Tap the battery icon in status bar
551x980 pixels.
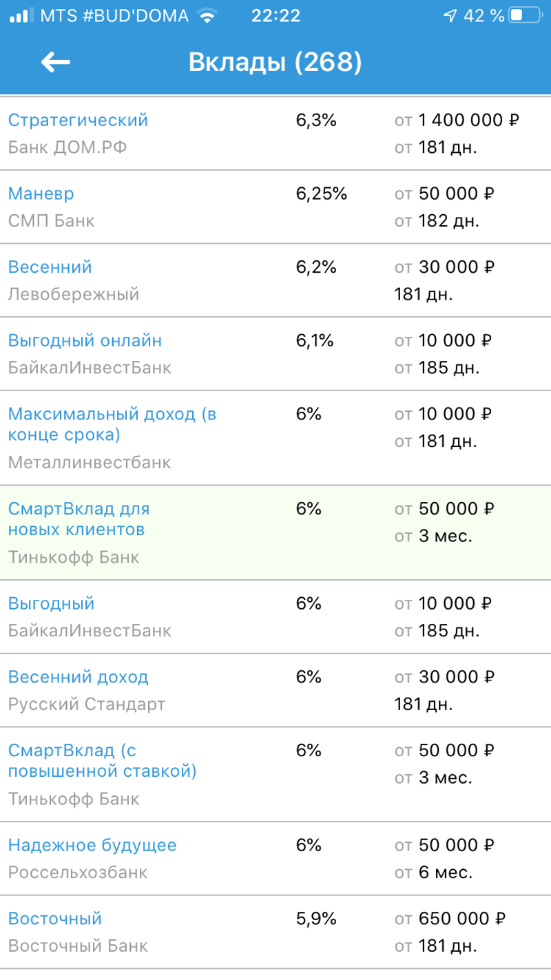526,16
